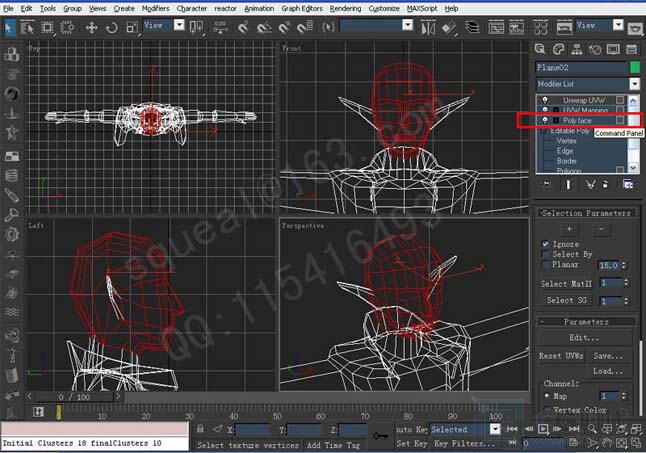Screen dimensions: 646x453
Task: Open the Modifiers menu
Action: [x=155, y=8]
